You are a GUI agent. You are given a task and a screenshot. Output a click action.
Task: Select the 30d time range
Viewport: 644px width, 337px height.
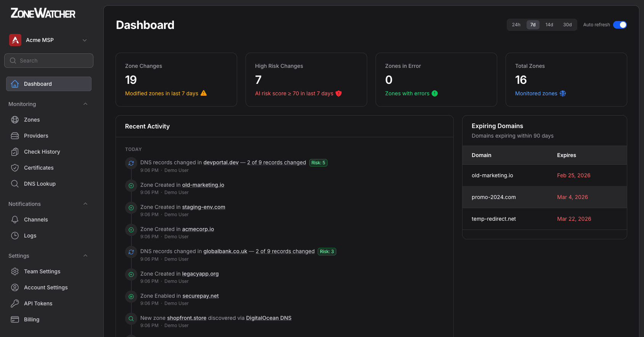(567, 25)
